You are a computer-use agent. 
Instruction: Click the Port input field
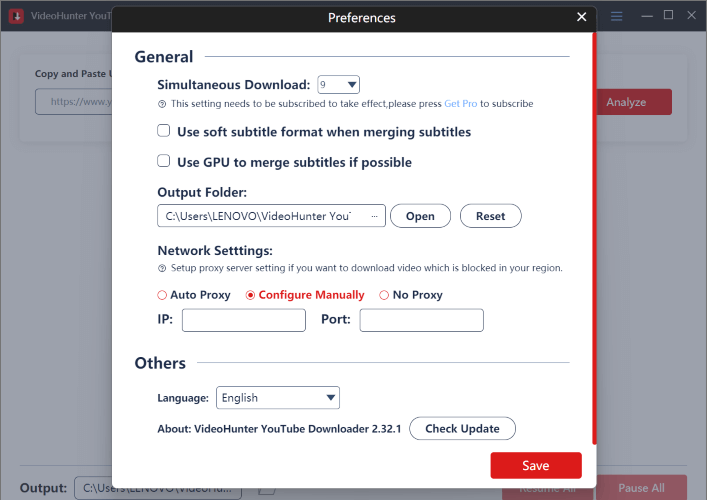[422, 320]
